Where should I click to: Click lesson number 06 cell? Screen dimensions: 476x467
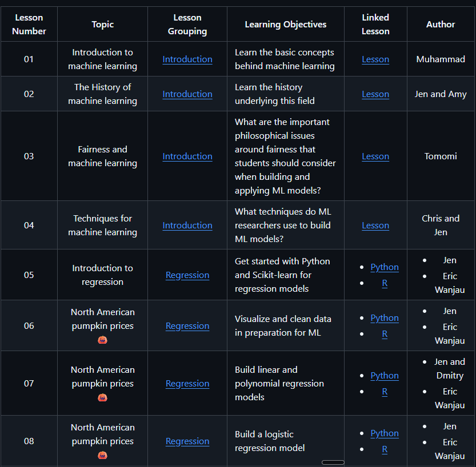(29, 326)
